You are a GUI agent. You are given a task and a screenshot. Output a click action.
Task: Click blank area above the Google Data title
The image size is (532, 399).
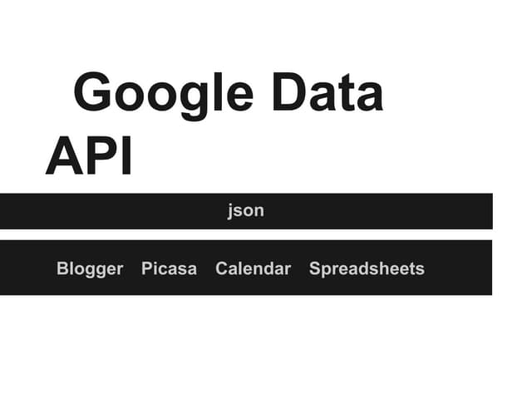(x=249, y=33)
